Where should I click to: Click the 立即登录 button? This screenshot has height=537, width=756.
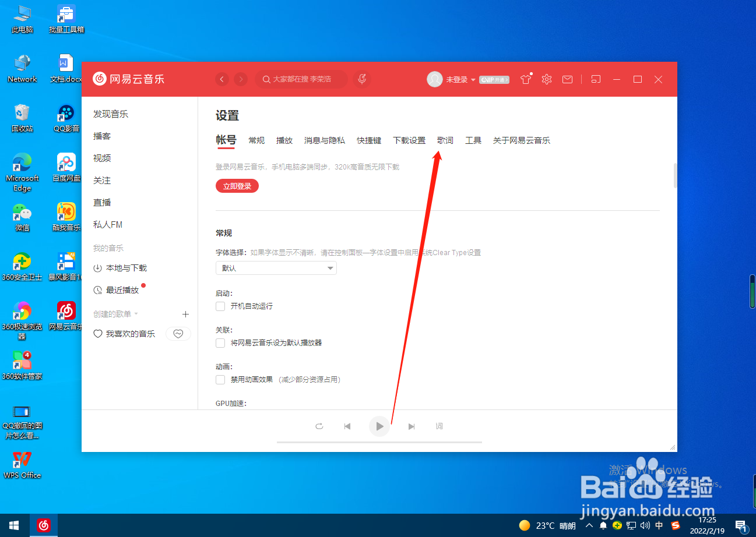[237, 186]
